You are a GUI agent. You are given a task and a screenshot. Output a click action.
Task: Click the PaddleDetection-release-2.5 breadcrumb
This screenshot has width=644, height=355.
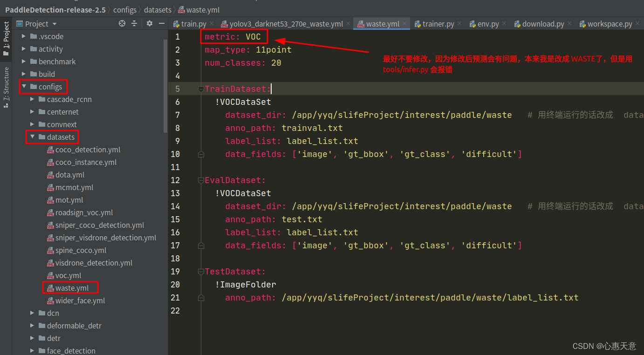click(55, 9)
